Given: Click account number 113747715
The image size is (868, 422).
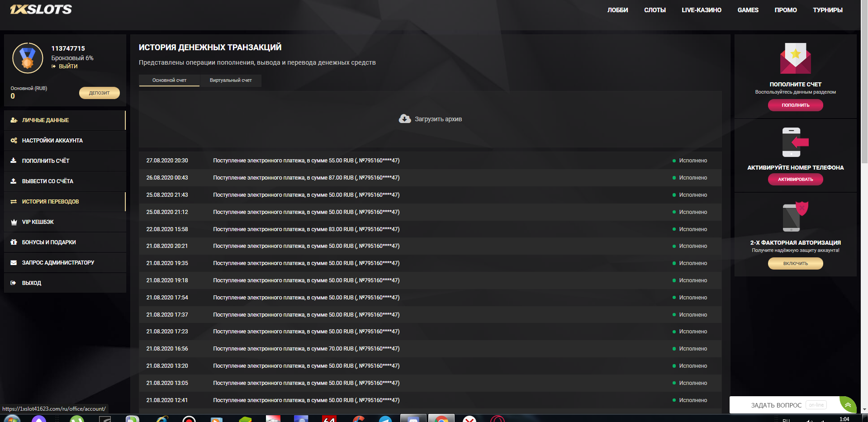Looking at the screenshot, I should click(68, 48).
